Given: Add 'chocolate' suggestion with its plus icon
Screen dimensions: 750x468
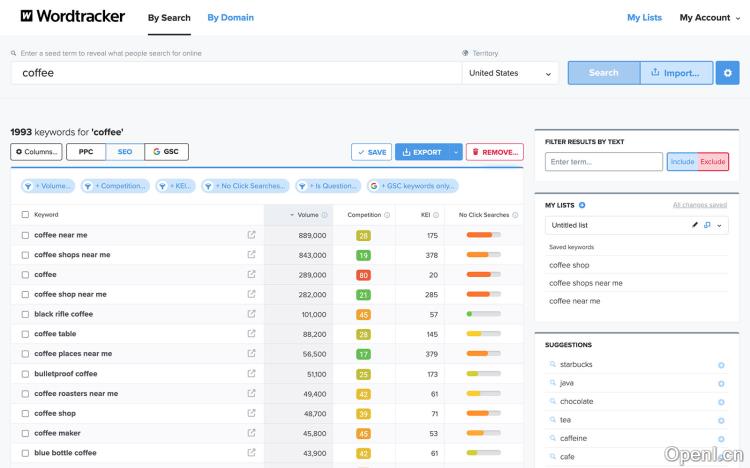Looking at the screenshot, I should pos(721,402).
